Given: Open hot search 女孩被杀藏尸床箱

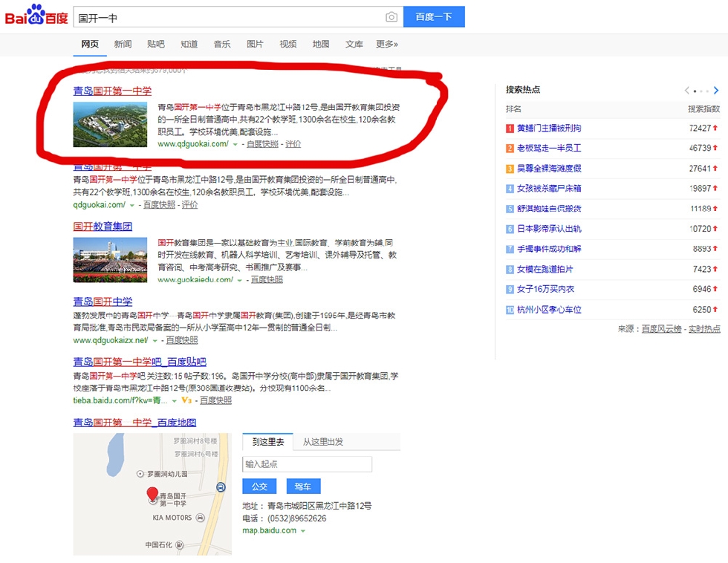Looking at the screenshot, I should click(x=549, y=189).
